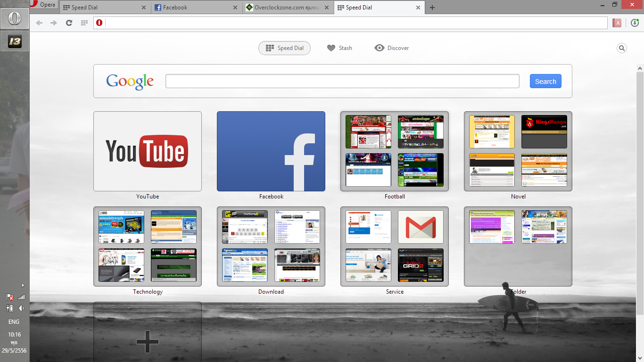Open the battery power tray icon
Image resolution: width=644 pixels, height=362 pixels.
10,308
